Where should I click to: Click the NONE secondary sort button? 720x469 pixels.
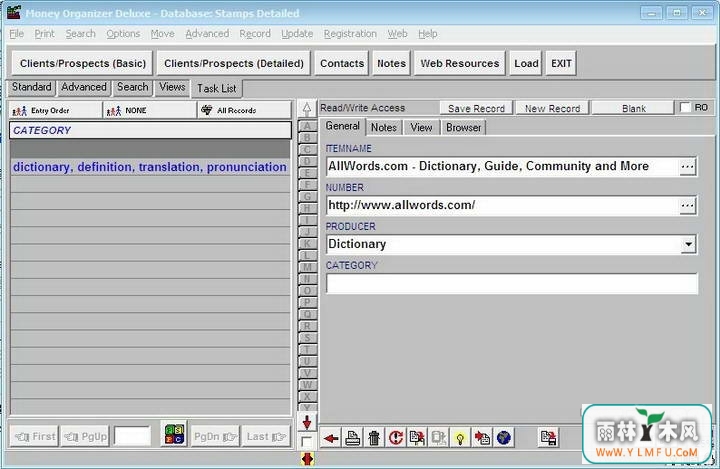[x=150, y=110]
